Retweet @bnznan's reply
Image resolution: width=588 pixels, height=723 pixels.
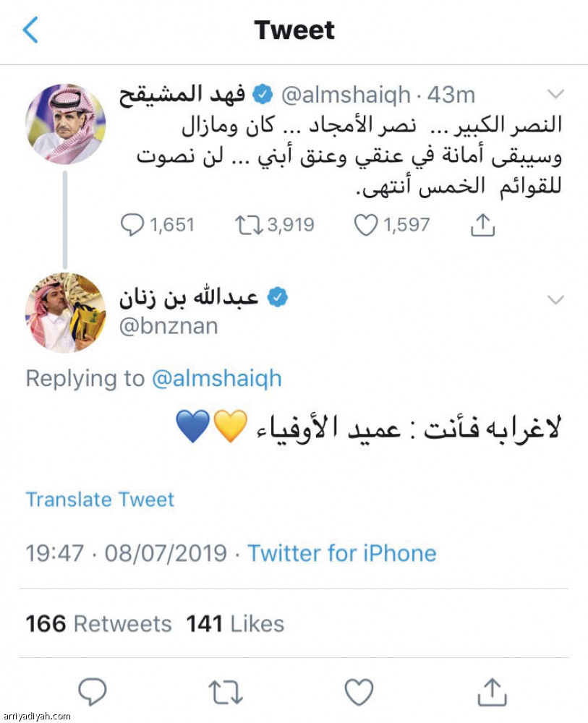227,693
